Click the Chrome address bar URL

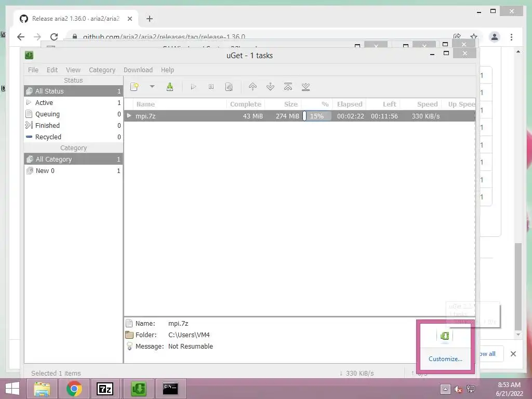pyautogui.click(x=164, y=37)
